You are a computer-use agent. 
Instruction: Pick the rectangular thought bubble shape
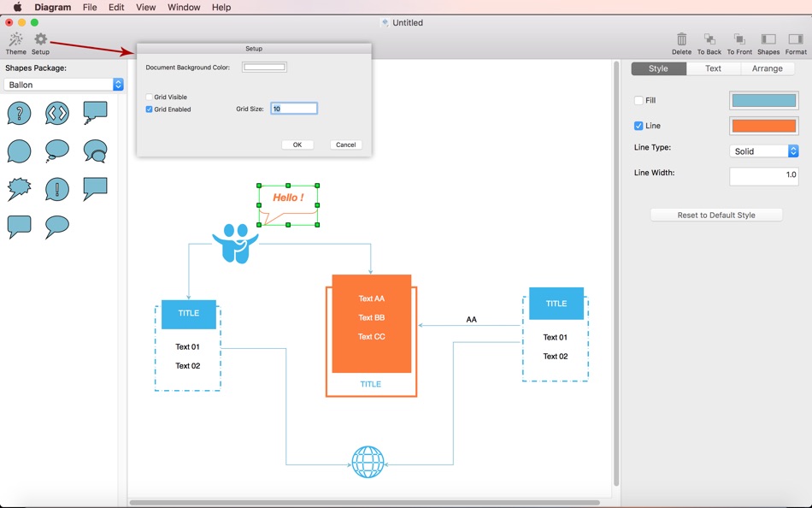coord(95,113)
